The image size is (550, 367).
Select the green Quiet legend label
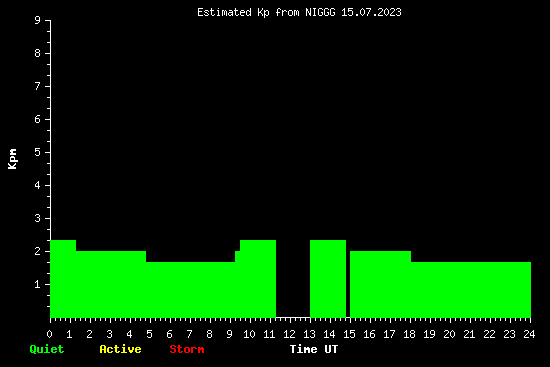pyautogui.click(x=47, y=349)
